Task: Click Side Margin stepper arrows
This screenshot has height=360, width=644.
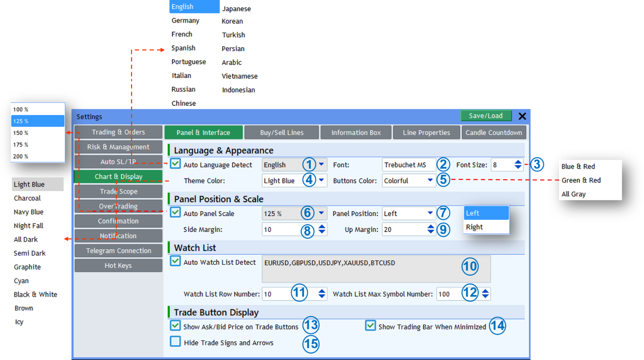Action: coord(322,229)
